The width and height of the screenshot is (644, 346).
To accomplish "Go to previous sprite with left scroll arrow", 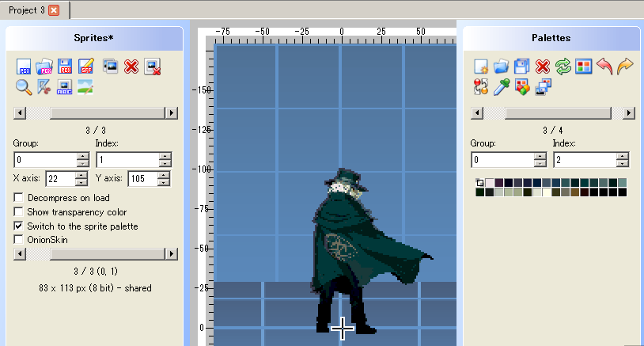I will 20,113.
